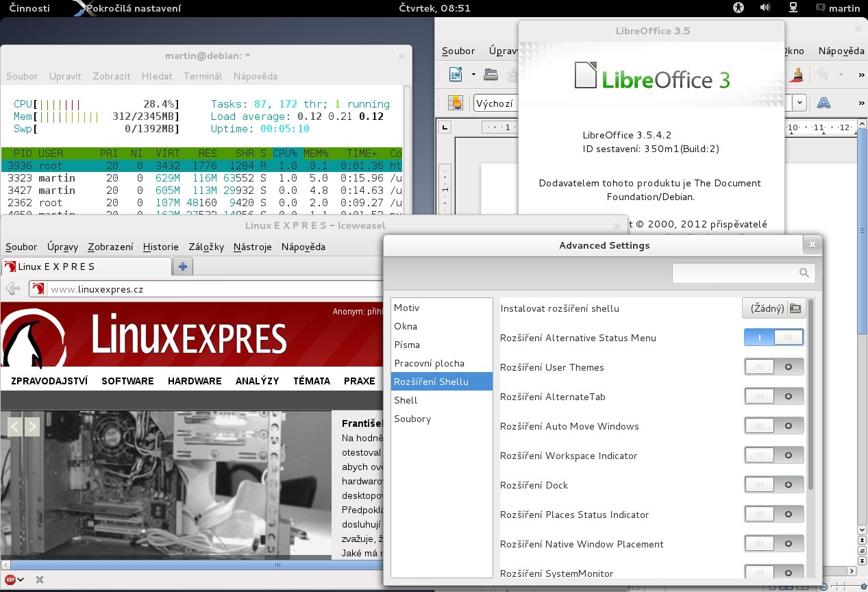This screenshot has width=868, height=592.
Task: Click the site favicon in Iceweasel URL bar
Action: [x=40, y=288]
